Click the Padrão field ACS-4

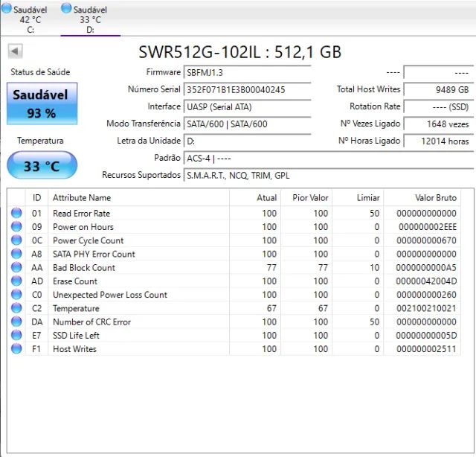pos(329,159)
